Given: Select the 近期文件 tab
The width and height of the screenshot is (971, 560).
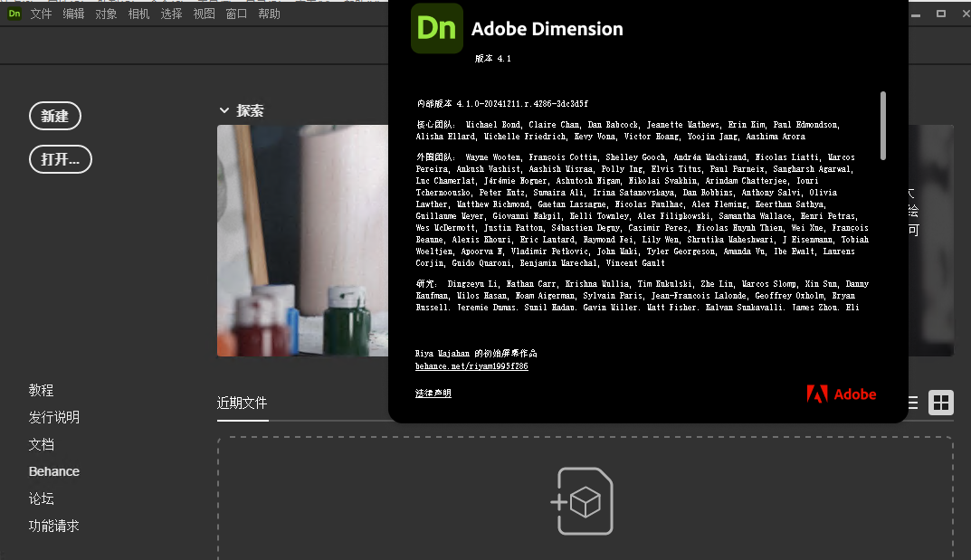Looking at the screenshot, I should coord(243,403).
